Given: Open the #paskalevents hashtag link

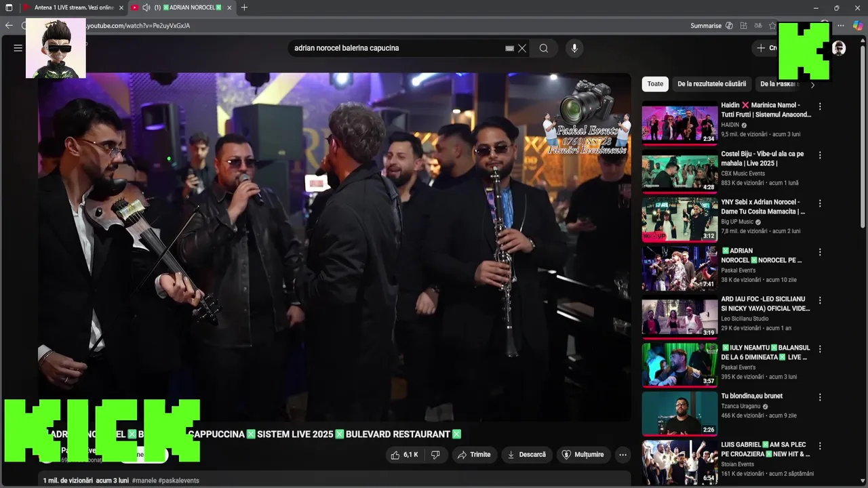Looking at the screenshot, I should point(179,481).
